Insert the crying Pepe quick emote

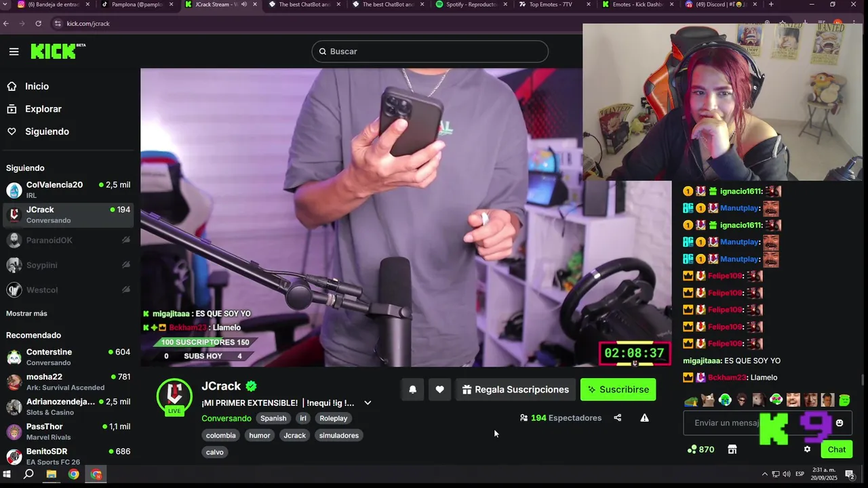(691, 400)
